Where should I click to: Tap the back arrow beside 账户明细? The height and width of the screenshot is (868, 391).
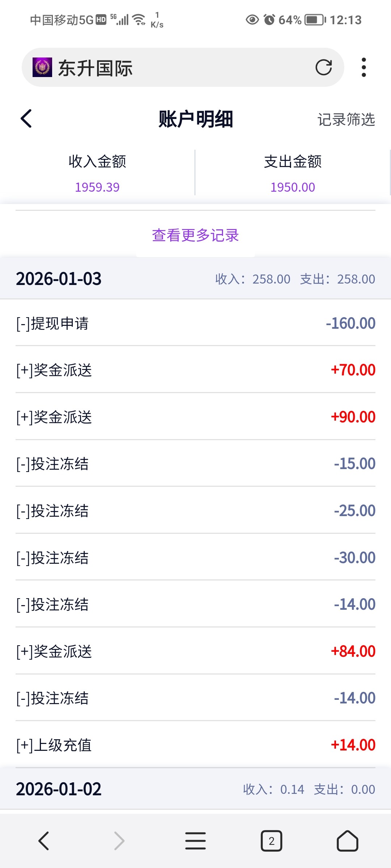tap(26, 119)
